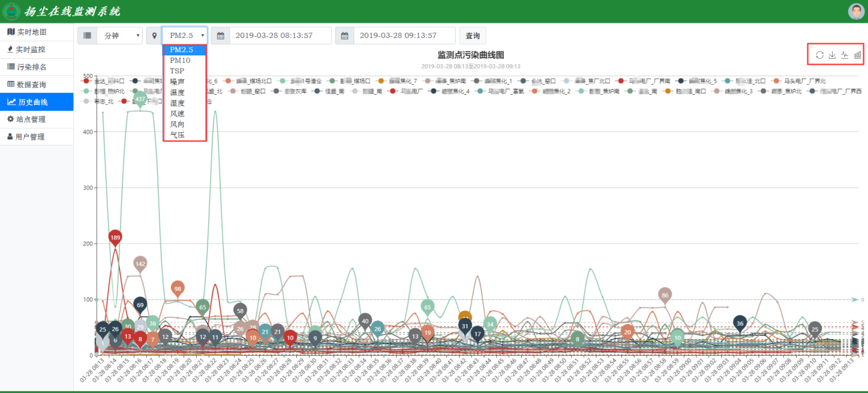The image size is (868, 393).
Task: Open the 污染排名 sidebar page
Action: click(x=32, y=67)
